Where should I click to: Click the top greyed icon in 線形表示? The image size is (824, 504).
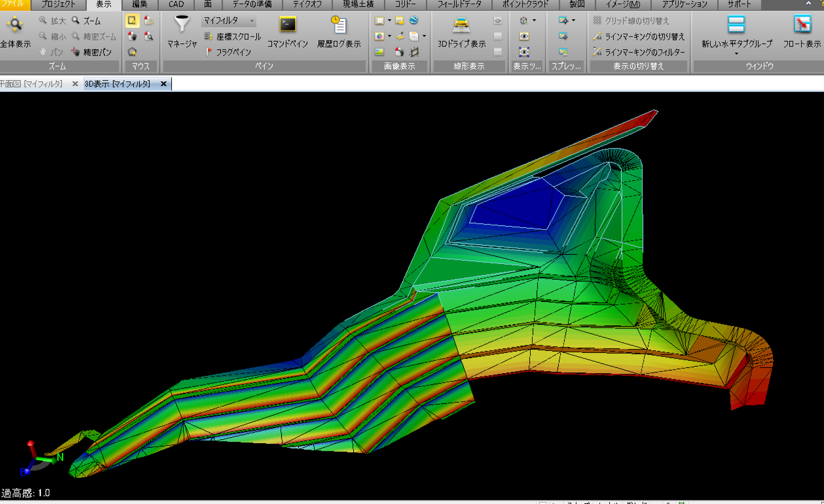(x=498, y=21)
